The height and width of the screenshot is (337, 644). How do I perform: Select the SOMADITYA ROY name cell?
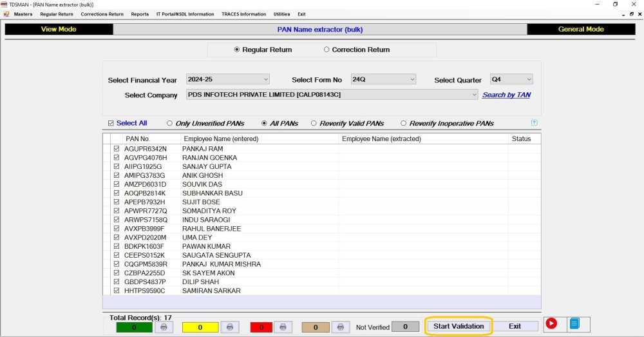click(x=260, y=211)
